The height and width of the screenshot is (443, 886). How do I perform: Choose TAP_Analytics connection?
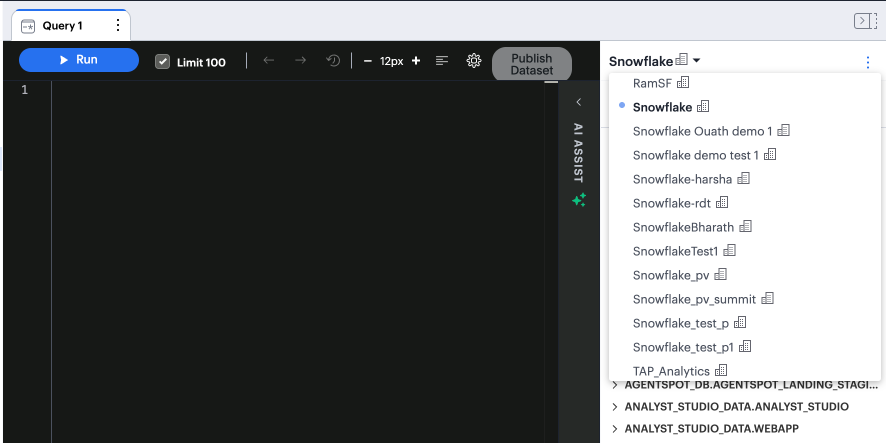point(745,371)
